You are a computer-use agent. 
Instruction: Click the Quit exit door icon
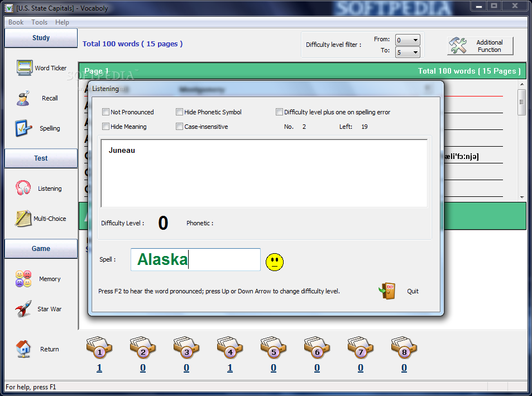[387, 291]
